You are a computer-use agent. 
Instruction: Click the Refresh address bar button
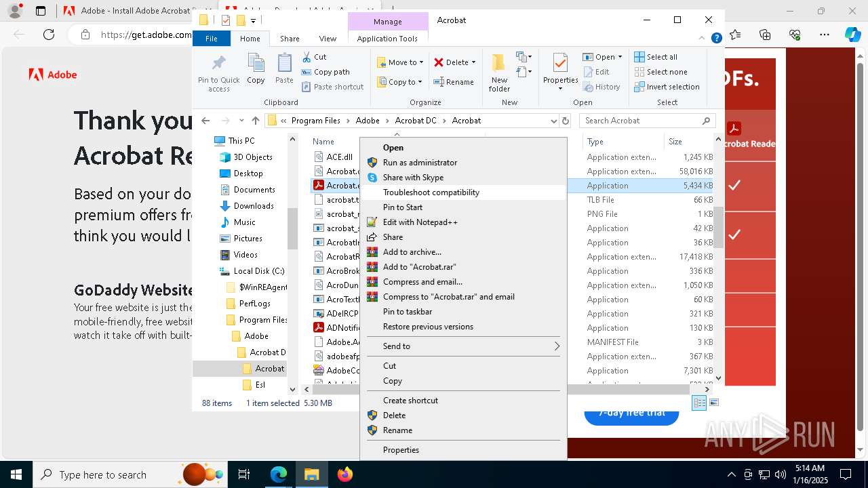click(566, 121)
